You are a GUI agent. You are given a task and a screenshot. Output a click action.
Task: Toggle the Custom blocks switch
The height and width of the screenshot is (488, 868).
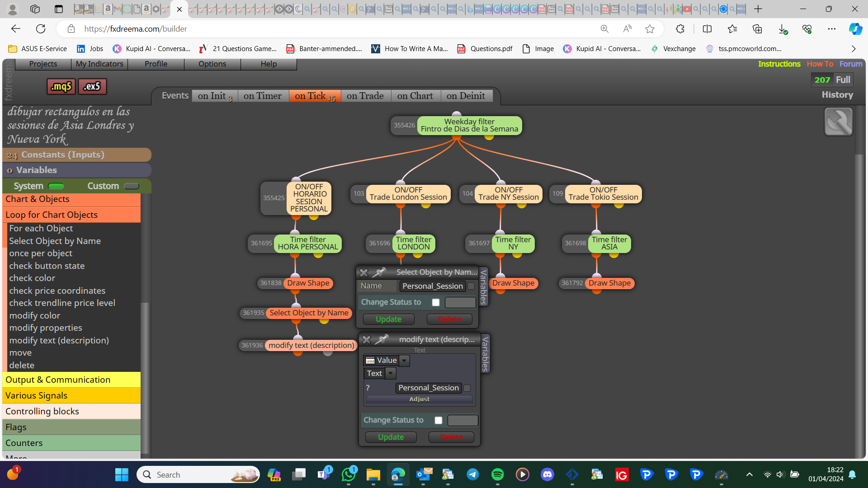pos(132,186)
